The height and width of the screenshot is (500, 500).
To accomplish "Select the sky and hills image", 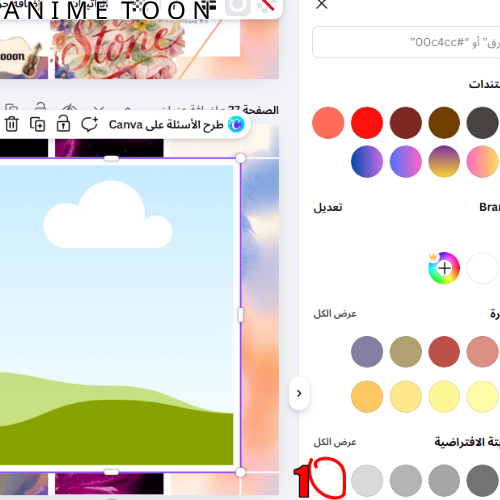I will (x=117, y=315).
